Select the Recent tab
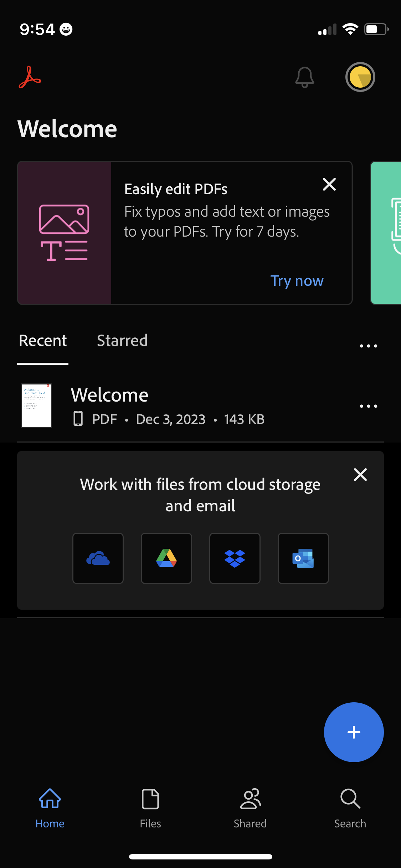This screenshot has width=401, height=868. pyautogui.click(x=42, y=341)
